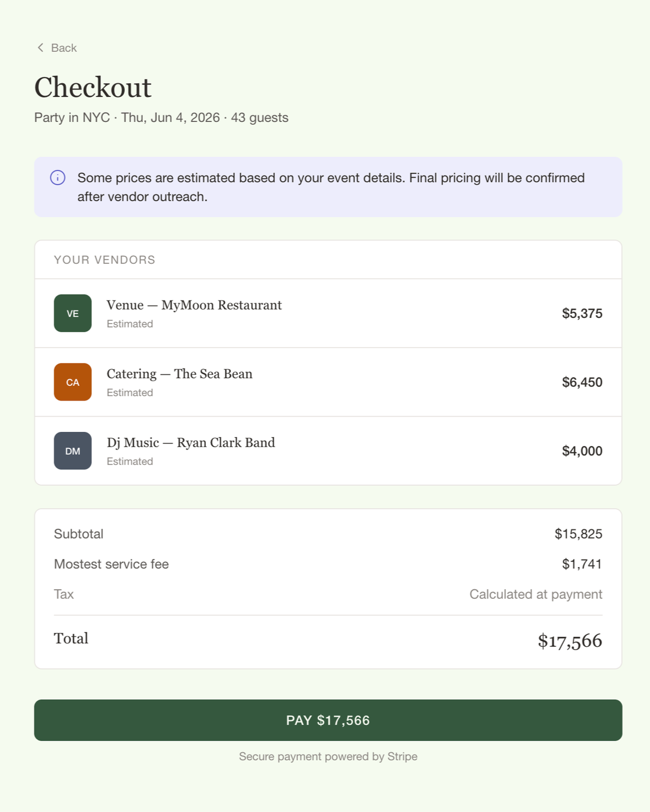Click the Checkout page heading

tap(93, 88)
